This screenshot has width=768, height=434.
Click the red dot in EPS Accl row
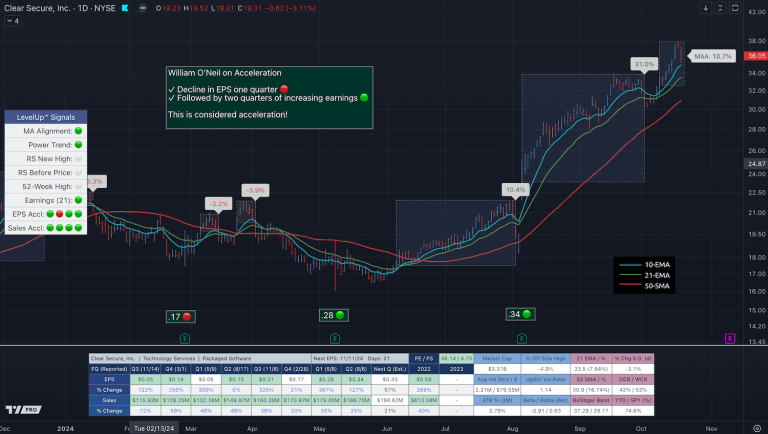coord(59,214)
